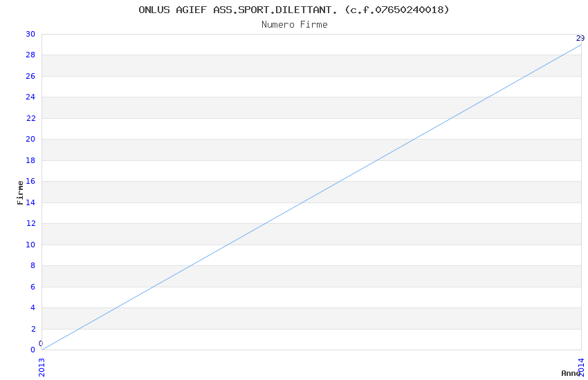Click y-axis tick value 14
This screenshot has width=588, height=380.
pyautogui.click(x=30, y=202)
